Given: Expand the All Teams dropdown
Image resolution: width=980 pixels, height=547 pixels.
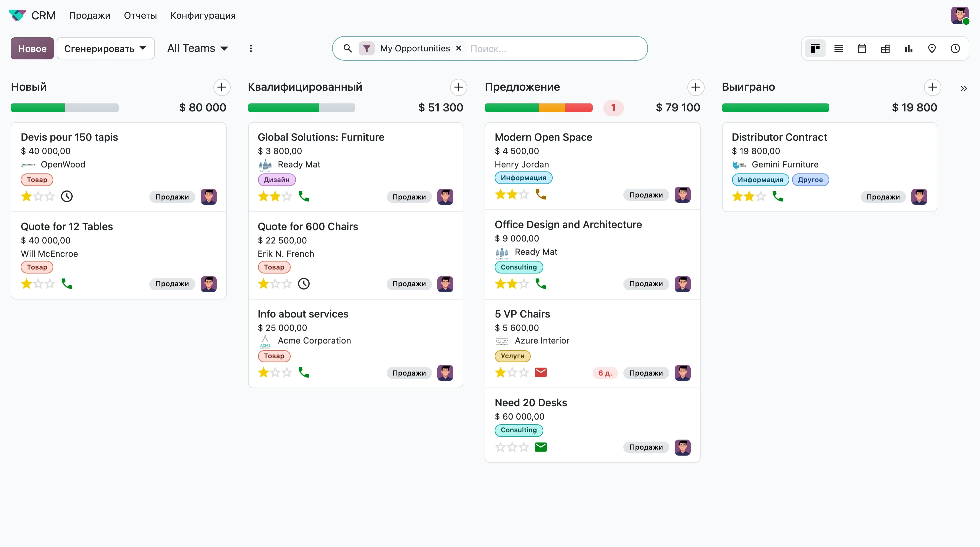Looking at the screenshot, I should pyautogui.click(x=197, y=48).
